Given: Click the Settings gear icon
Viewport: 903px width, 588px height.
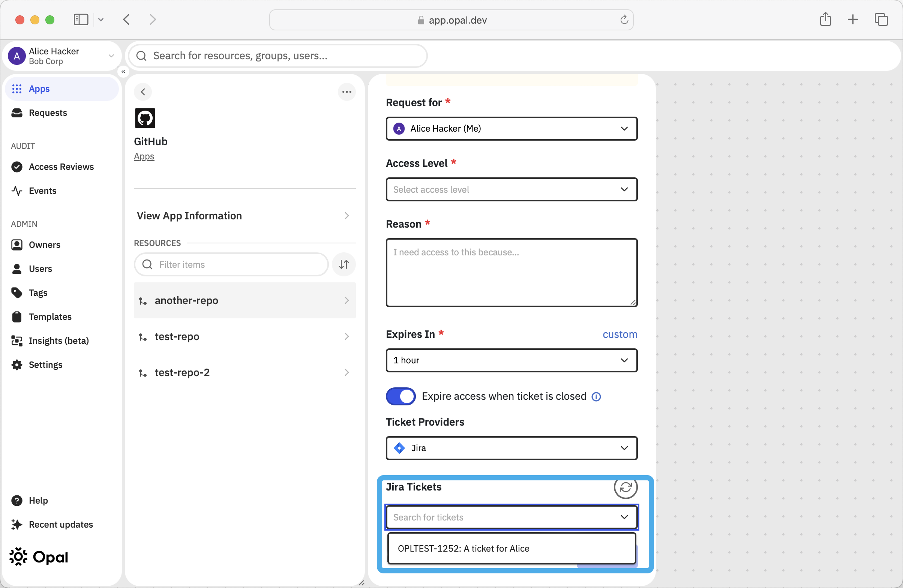Looking at the screenshot, I should [17, 364].
